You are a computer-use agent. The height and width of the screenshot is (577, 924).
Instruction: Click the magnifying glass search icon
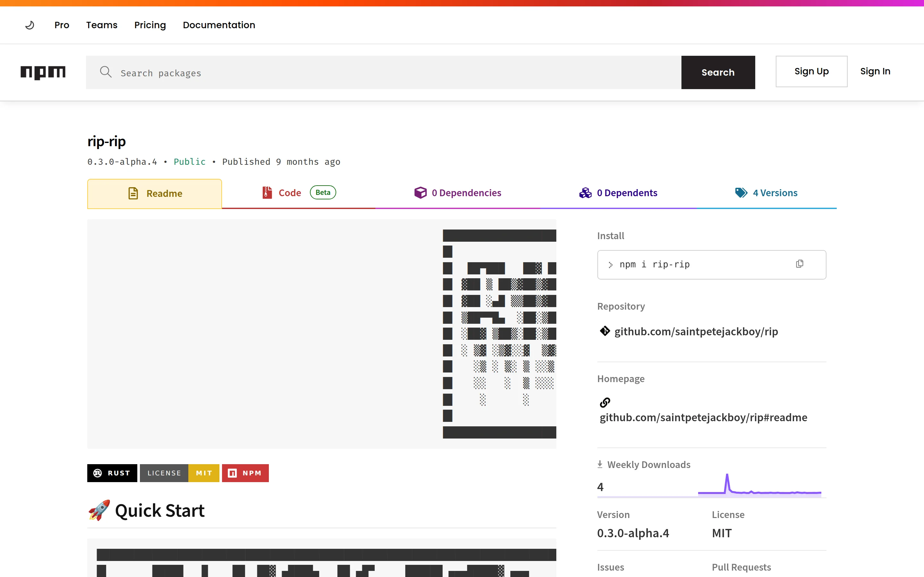pyautogui.click(x=105, y=72)
